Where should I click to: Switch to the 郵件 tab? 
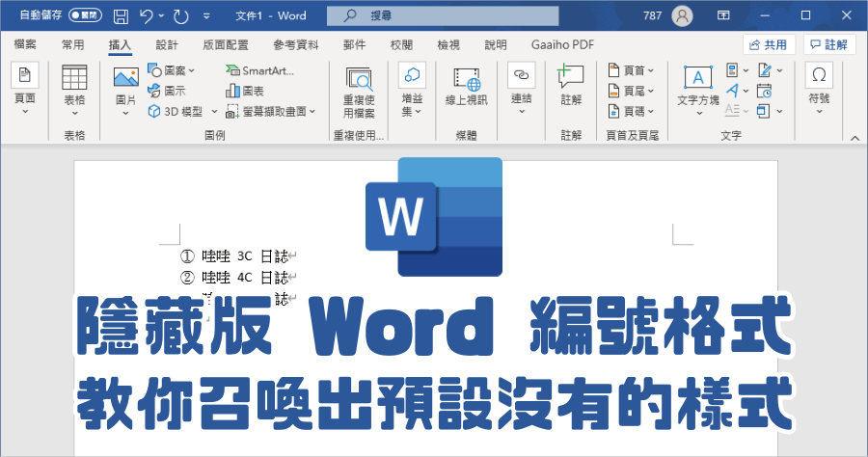click(x=354, y=44)
